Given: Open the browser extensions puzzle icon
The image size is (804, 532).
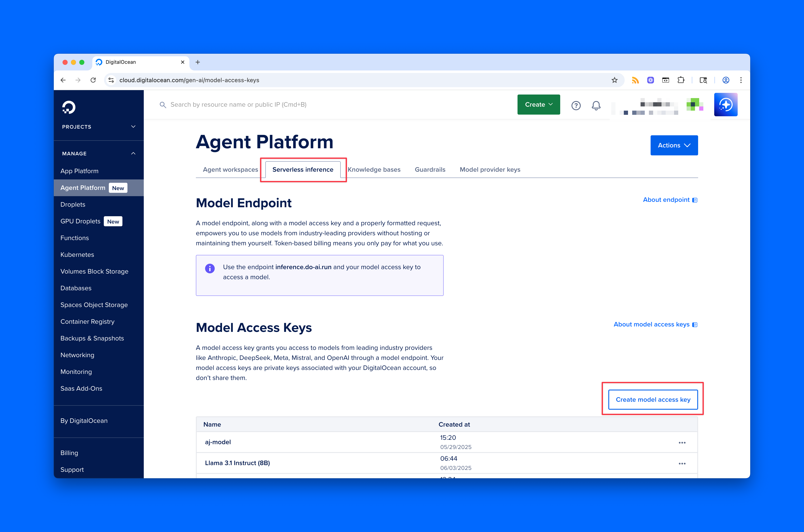Looking at the screenshot, I should click(x=681, y=80).
